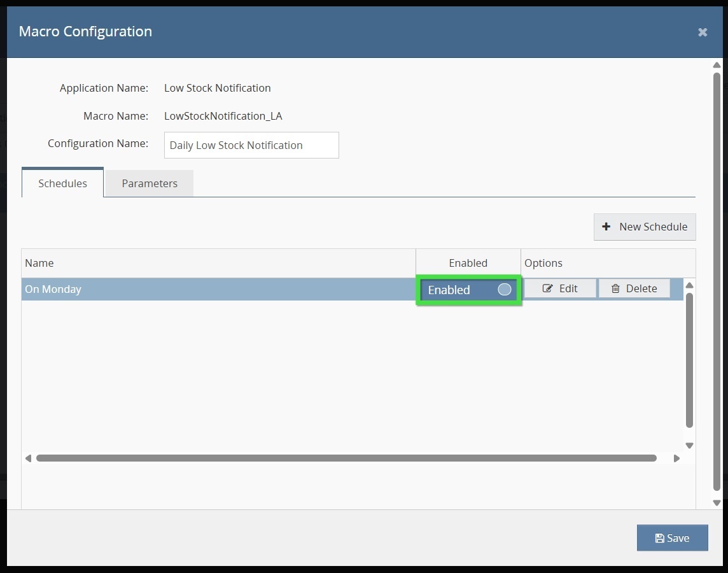Click the schedule table's scroll down arrow

(x=689, y=446)
